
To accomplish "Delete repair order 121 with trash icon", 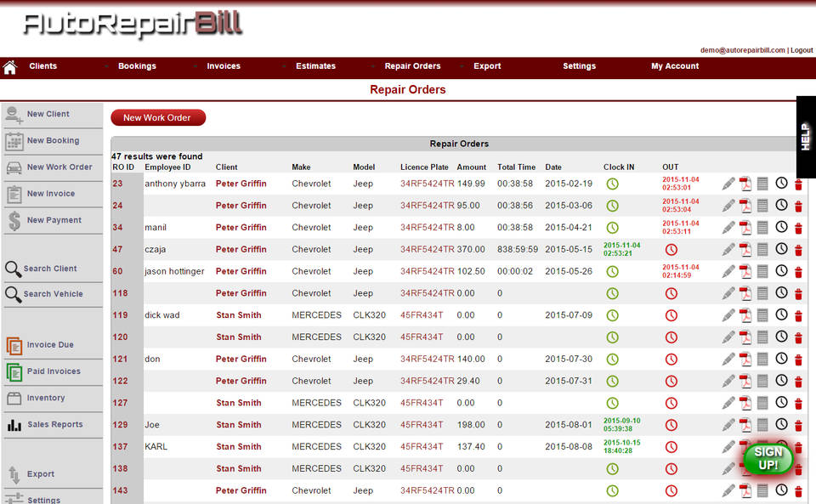I will pos(798,360).
